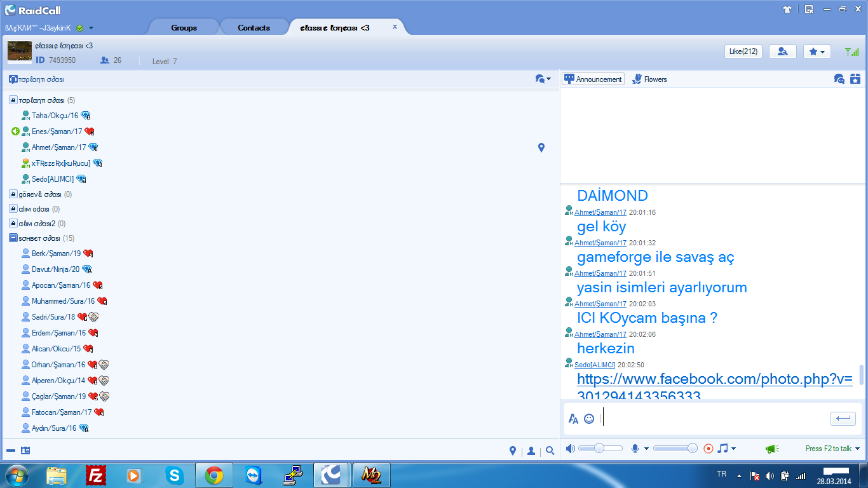Click the user icon in the bar under the user list
Viewport: 868px width, 488px height.
click(x=531, y=451)
